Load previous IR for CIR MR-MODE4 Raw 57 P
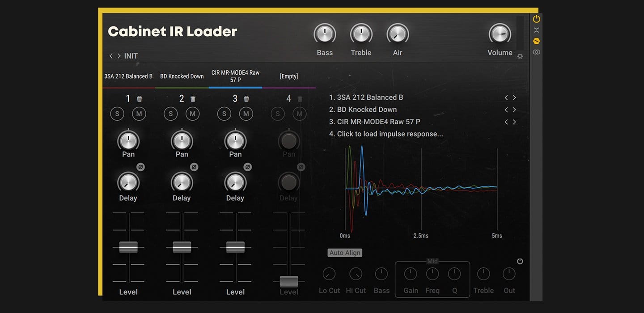Image resolution: width=644 pixels, height=313 pixels. click(506, 122)
